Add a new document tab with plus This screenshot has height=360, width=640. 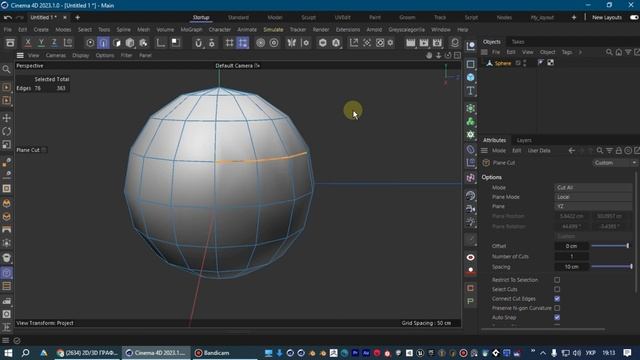[78, 18]
